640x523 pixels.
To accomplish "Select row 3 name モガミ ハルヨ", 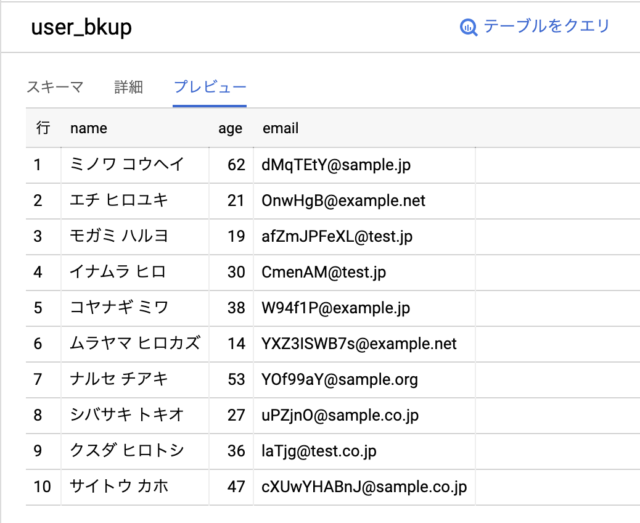I will tap(119, 236).
